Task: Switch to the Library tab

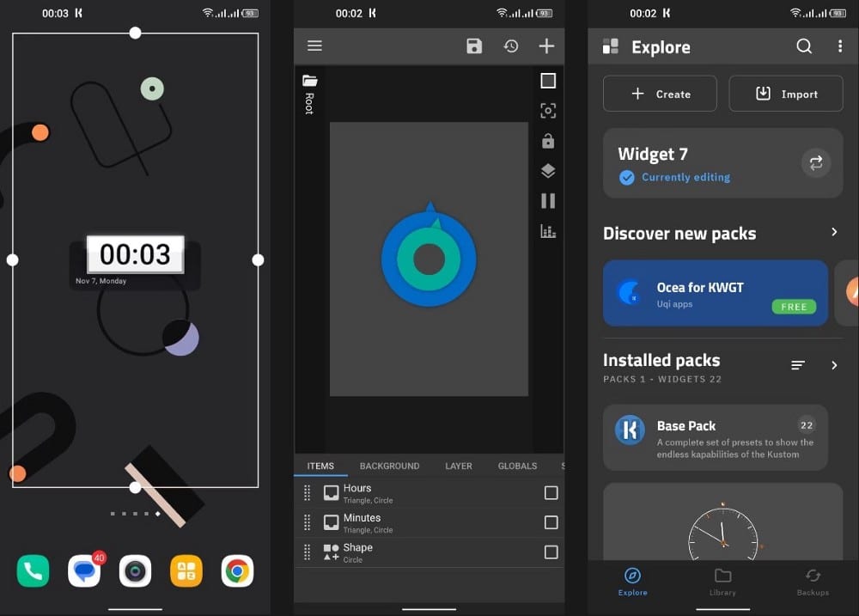Action: pyautogui.click(x=722, y=581)
